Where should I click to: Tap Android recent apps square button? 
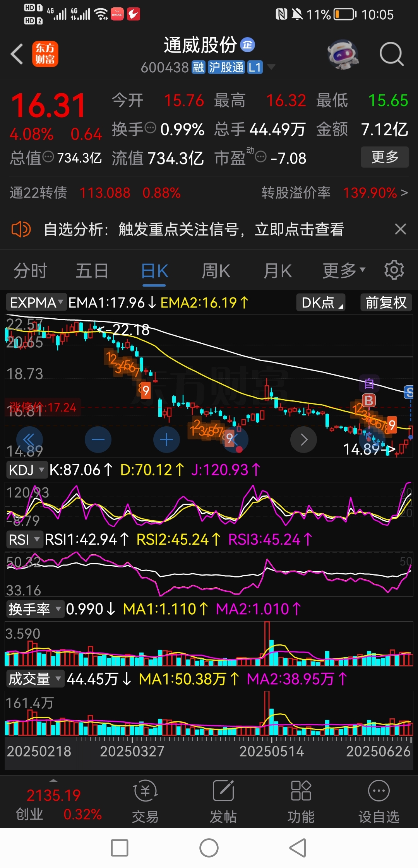click(x=120, y=848)
